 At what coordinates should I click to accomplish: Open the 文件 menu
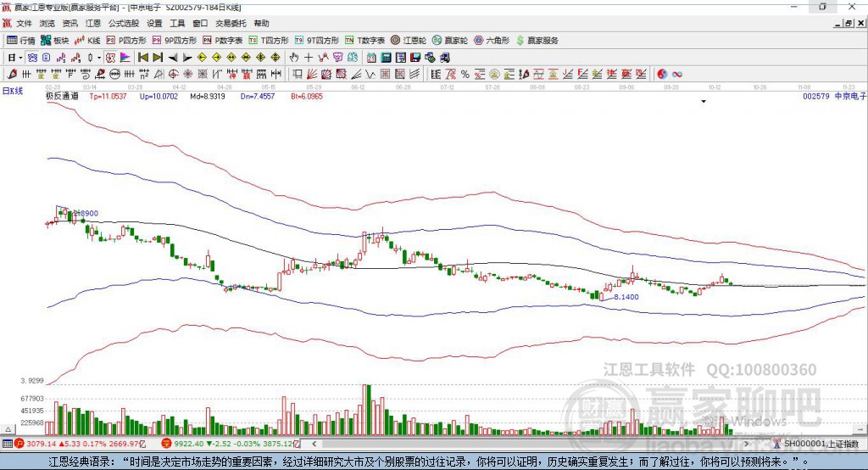(x=24, y=23)
